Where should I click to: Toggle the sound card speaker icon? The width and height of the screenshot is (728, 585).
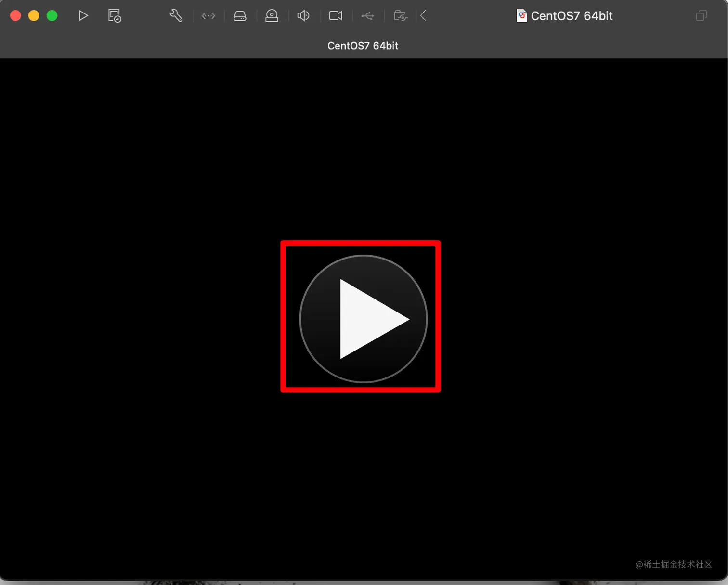pos(303,16)
